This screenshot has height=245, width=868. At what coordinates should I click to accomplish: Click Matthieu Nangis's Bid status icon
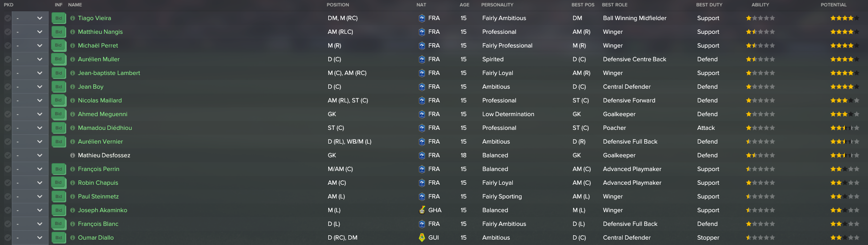pos(58,32)
